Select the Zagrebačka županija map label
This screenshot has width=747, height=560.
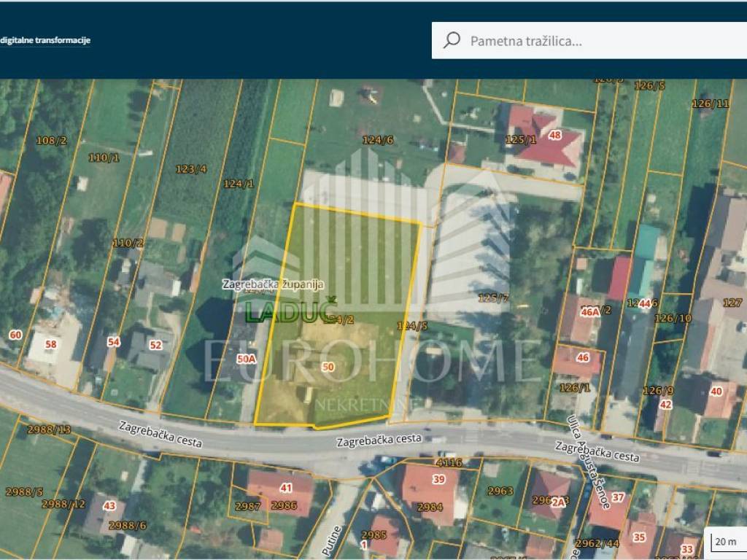[274, 285]
